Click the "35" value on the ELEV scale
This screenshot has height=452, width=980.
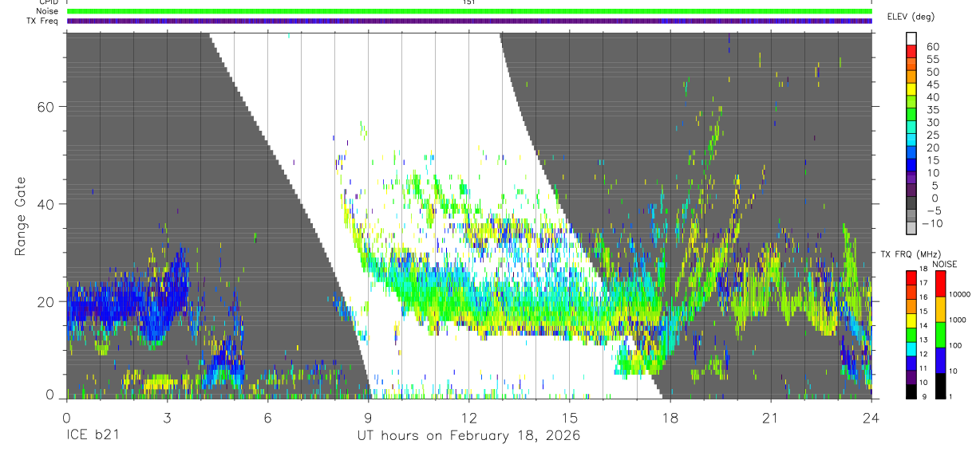point(932,110)
